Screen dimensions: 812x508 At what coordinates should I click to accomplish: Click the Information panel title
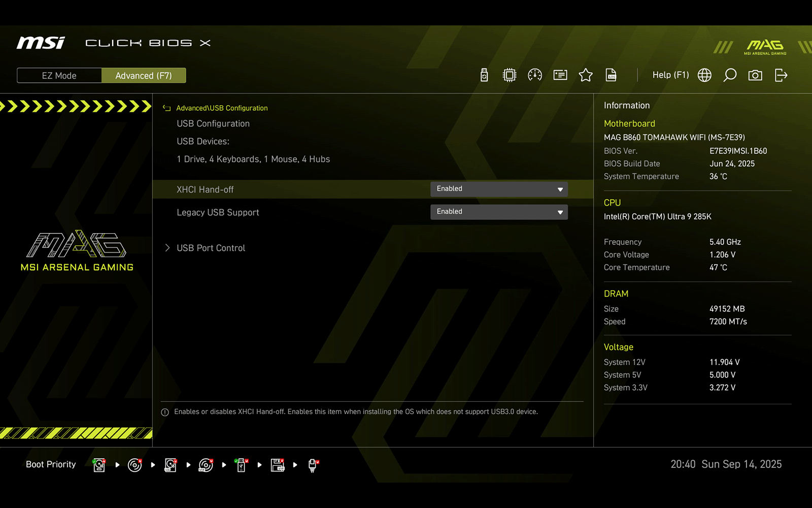click(627, 105)
